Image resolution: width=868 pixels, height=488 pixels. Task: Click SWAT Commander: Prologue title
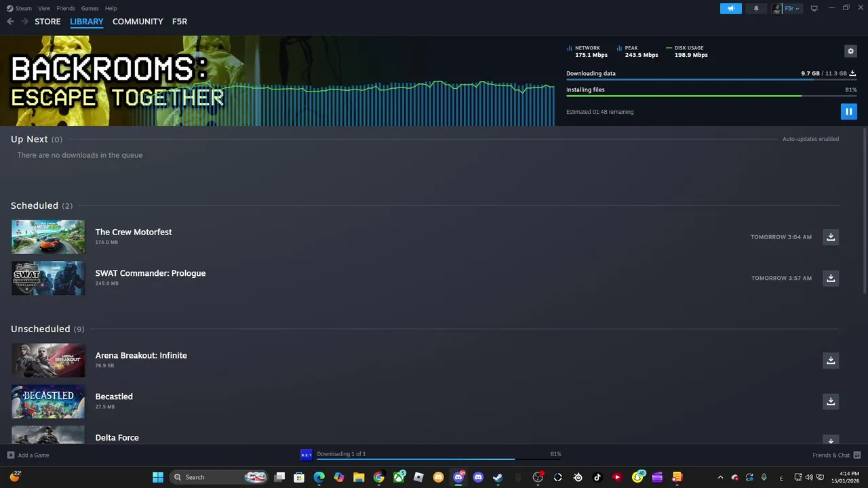151,273
